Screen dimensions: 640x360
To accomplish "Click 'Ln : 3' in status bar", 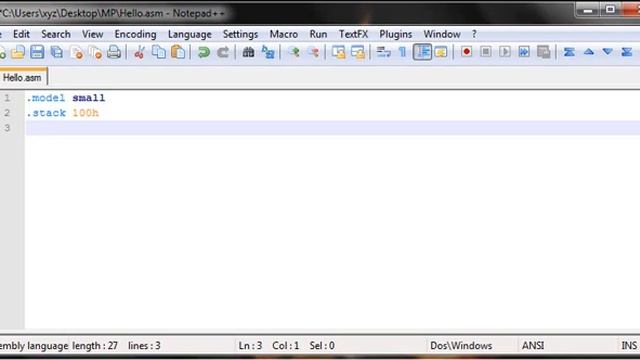I will [x=250, y=346].
